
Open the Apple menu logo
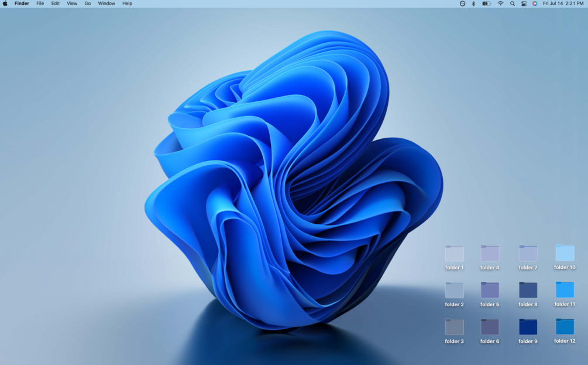tap(5, 4)
